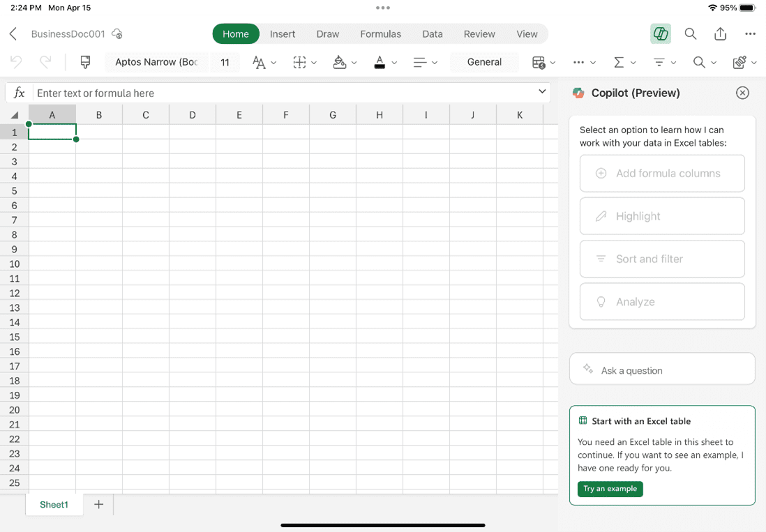Expand the formula bar chevron
The width and height of the screenshot is (766, 532).
click(542, 92)
